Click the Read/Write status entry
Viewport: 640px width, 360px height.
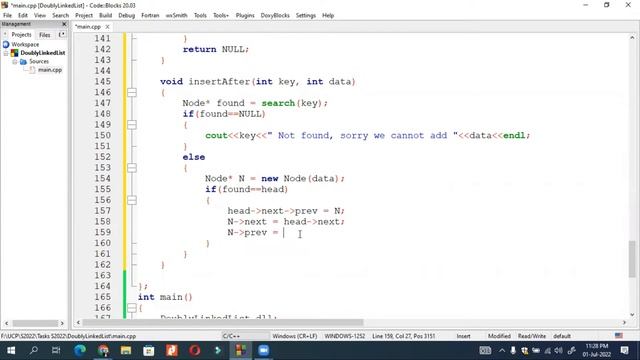tap(531, 336)
